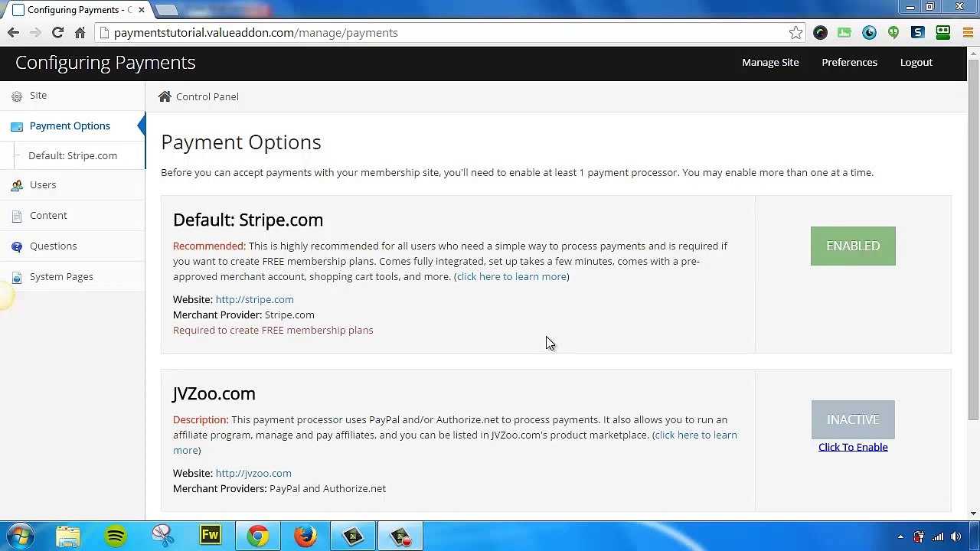980x551 pixels.
Task: Open browser home page icon
Action: (x=80, y=33)
